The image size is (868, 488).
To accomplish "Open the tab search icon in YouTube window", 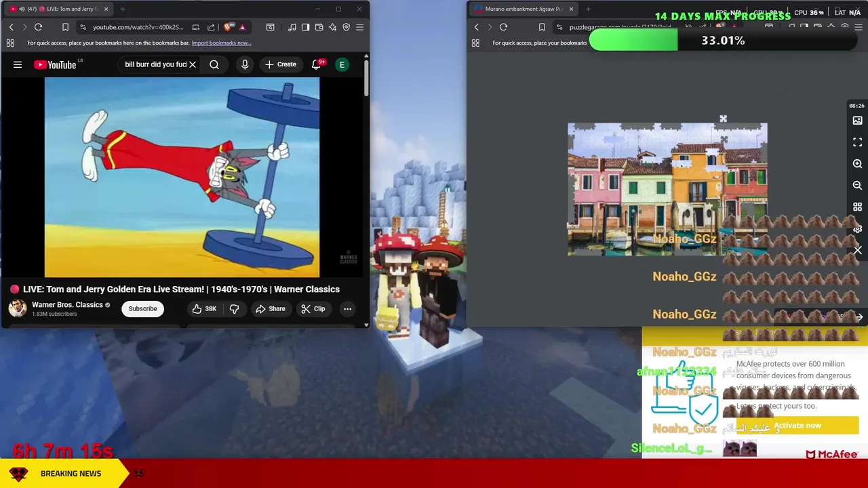I will pyautogui.click(x=270, y=27).
